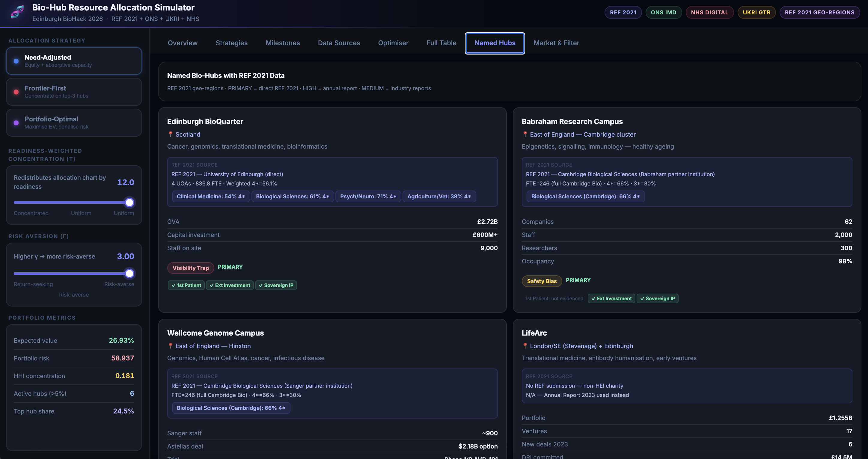
Task: Click the readiness concentration slider handle
Action: (129, 203)
